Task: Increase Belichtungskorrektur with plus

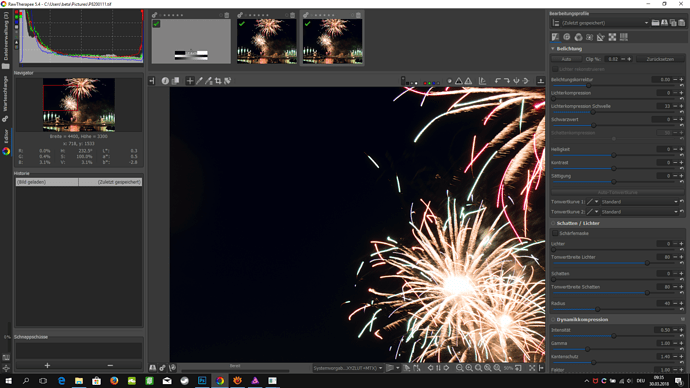Action: pyautogui.click(x=681, y=80)
